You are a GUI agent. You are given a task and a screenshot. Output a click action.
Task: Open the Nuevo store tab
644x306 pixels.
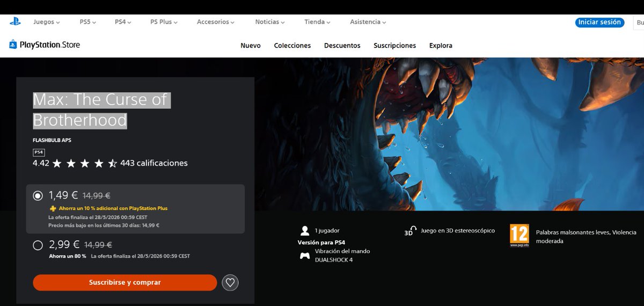(251, 46)
